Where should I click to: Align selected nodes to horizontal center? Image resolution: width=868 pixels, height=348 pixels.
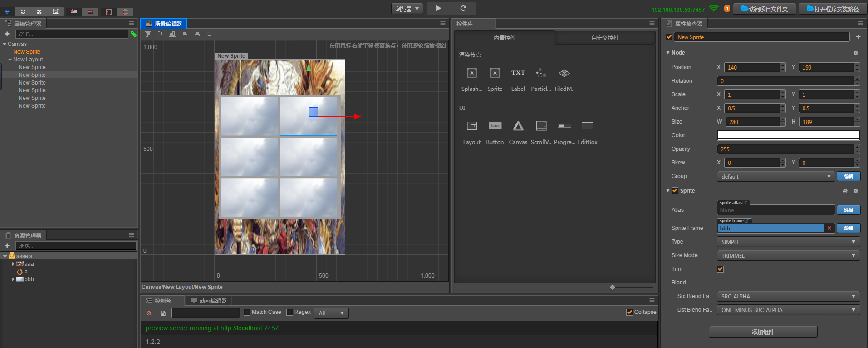coord(197,34)
